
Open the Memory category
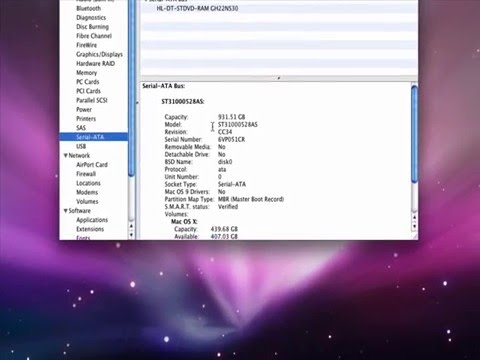(86, 73)
